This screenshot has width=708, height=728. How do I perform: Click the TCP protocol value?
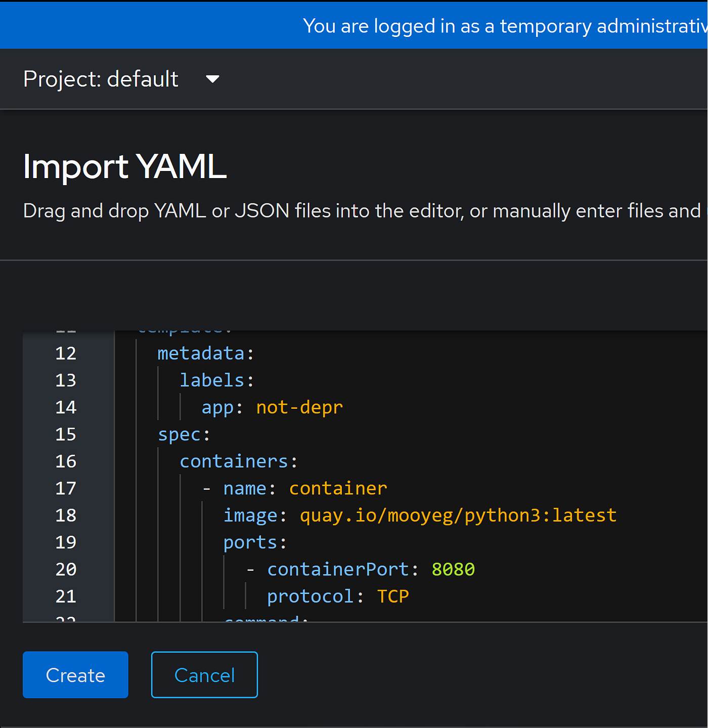[393, 596]
